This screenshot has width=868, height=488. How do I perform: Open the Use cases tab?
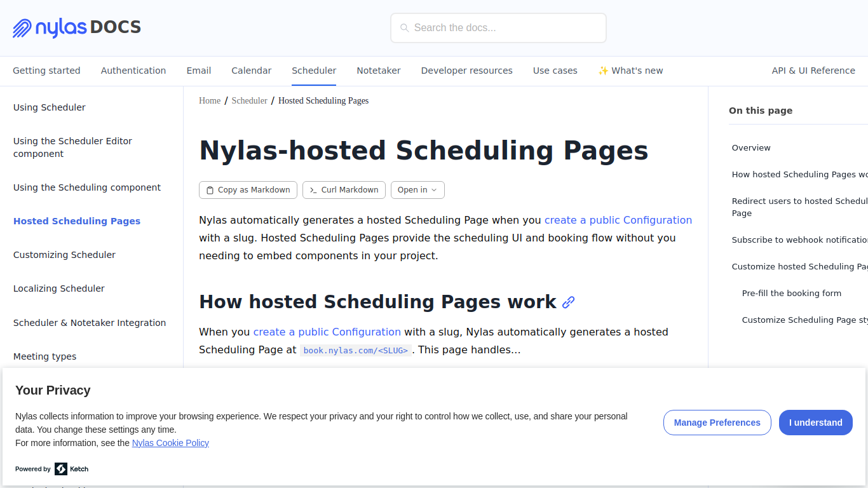[555, 71]
